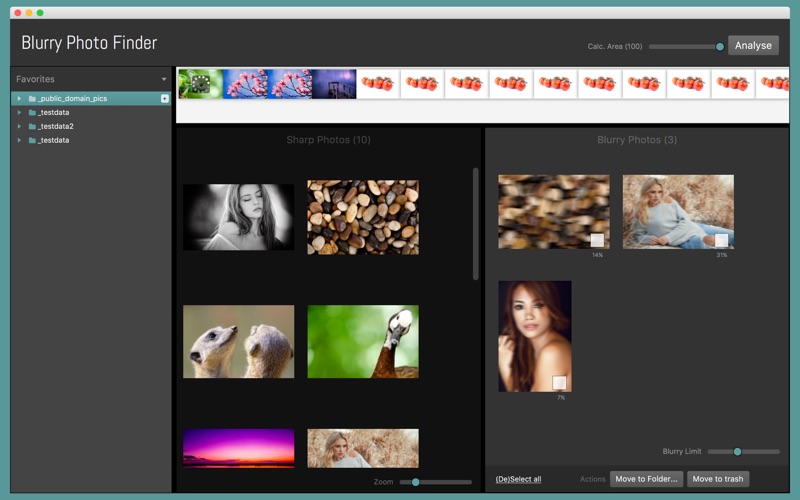This screenshot has width=800, height=500.
Task: Click Move to trash
Action: [718, 479]
